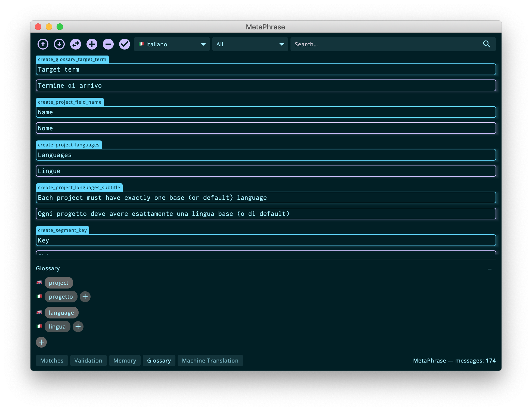Image resolution: width=532 pixels, height=411 pixels.
Task: Click the 'progetto' glossary term chip
Action: (x=61, y=297)
